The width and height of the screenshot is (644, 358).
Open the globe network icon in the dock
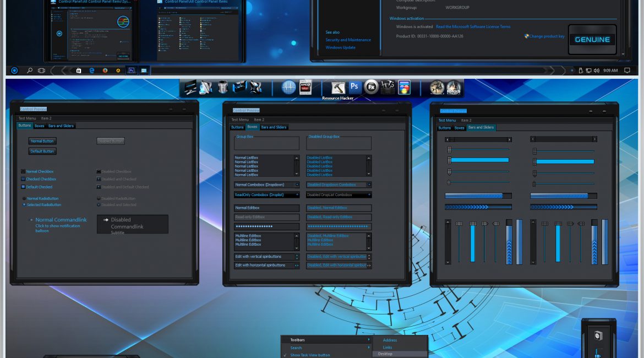288,87
